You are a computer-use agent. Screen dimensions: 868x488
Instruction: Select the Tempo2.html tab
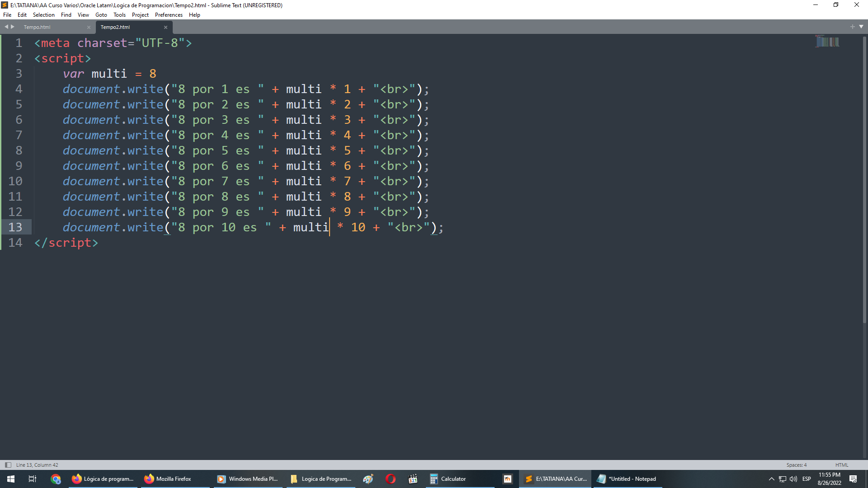(116, 27)
